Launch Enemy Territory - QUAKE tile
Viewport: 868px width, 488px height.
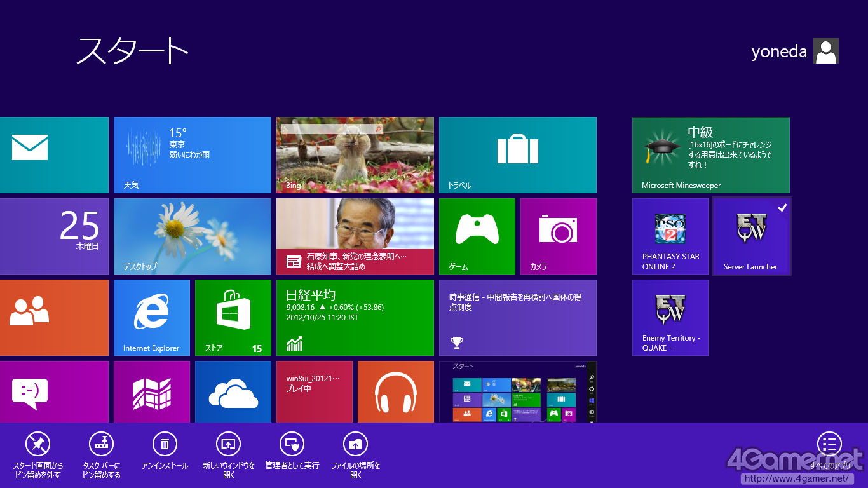(x=670, y=318)
